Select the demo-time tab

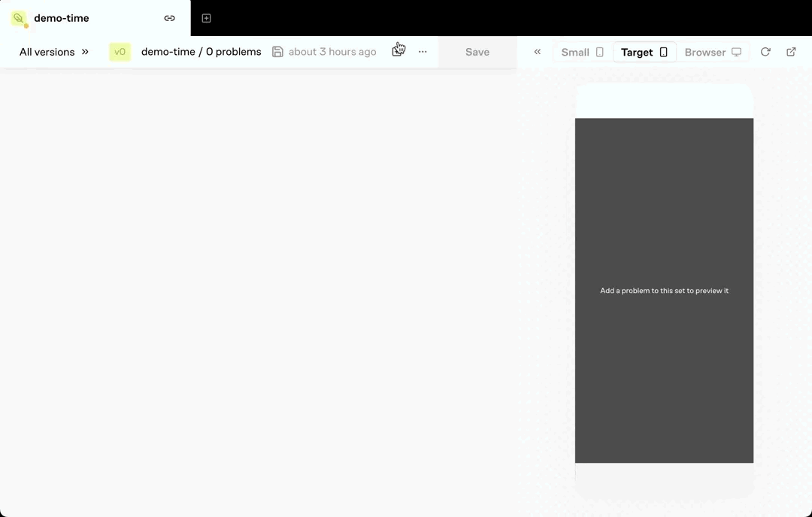point(95,18)
